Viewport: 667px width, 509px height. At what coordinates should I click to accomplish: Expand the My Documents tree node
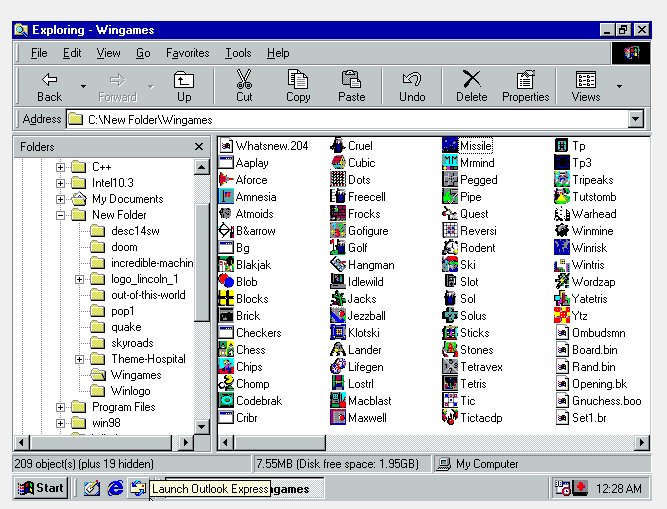pyautogui.click(x=60, y=199)
